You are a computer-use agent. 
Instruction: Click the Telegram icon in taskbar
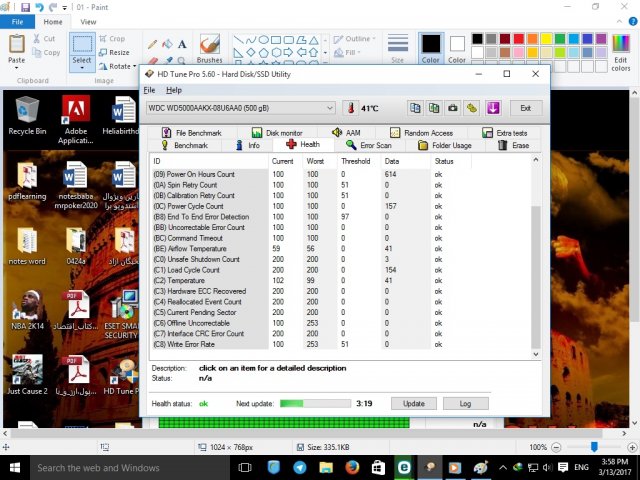(300, 467)
